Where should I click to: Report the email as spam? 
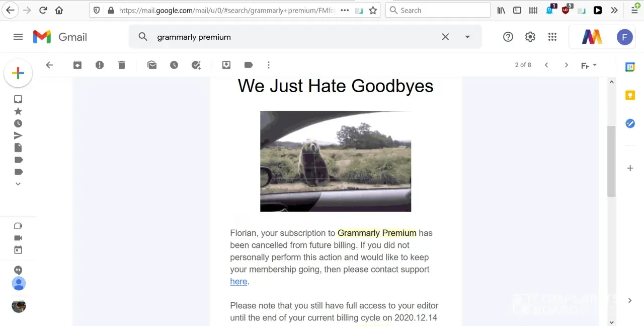100,65
